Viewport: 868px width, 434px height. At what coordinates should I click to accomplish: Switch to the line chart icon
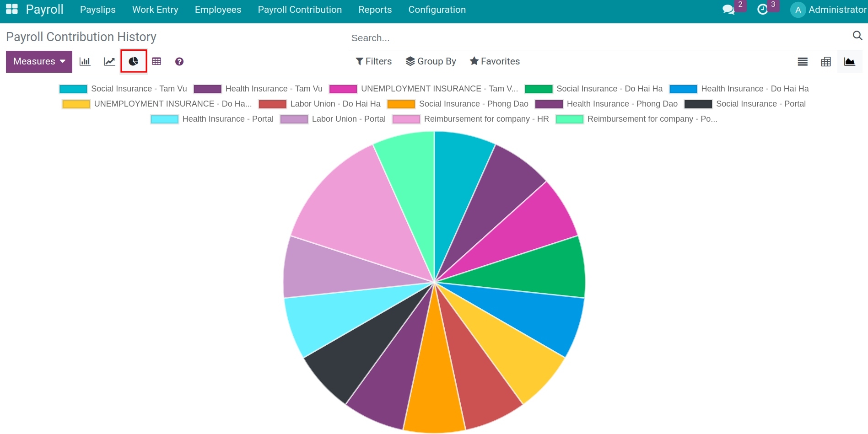click(109, 61)
